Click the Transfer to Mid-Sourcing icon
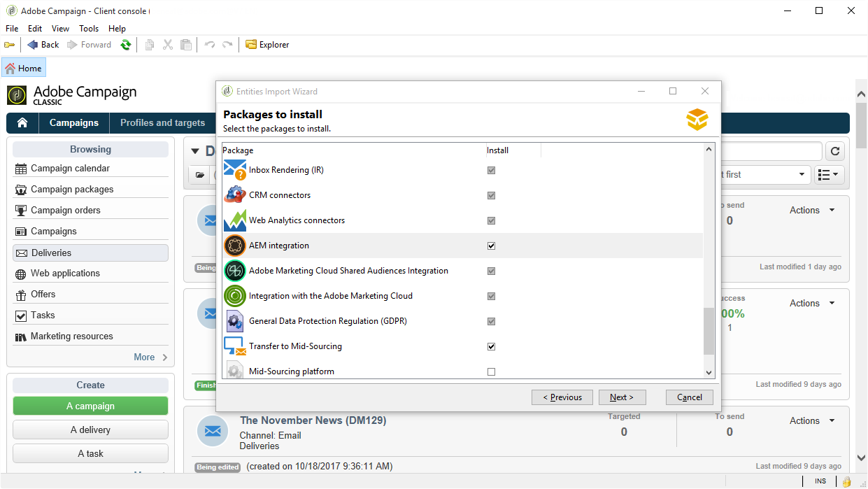The height and width of the screenshot is (489, 868). (x=235, y=346)
